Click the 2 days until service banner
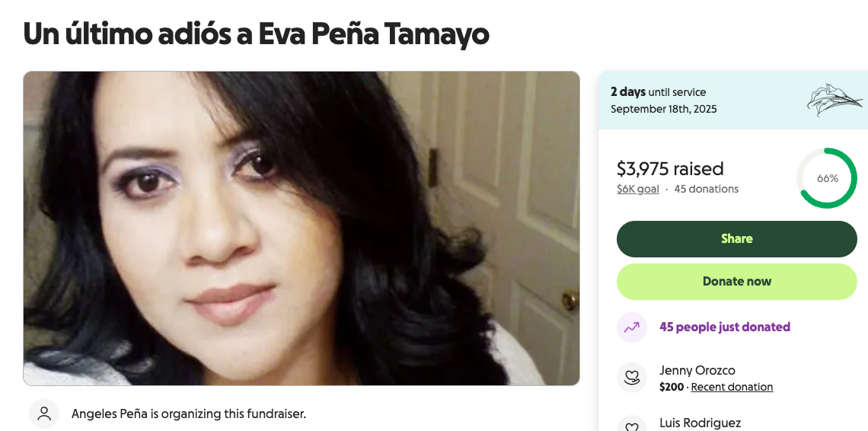Screen dimensions: 868x431 point(733,101)
